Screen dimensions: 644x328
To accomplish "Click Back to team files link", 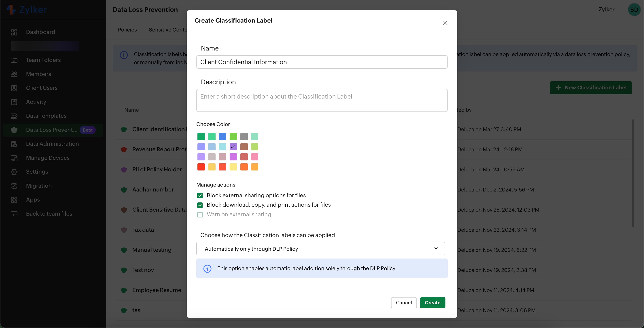I will [49, 214].
